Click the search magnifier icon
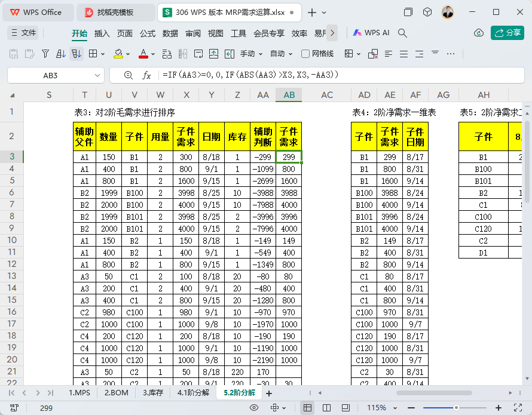The width and height of the screenshot is (532, 415). coord(402,33)
